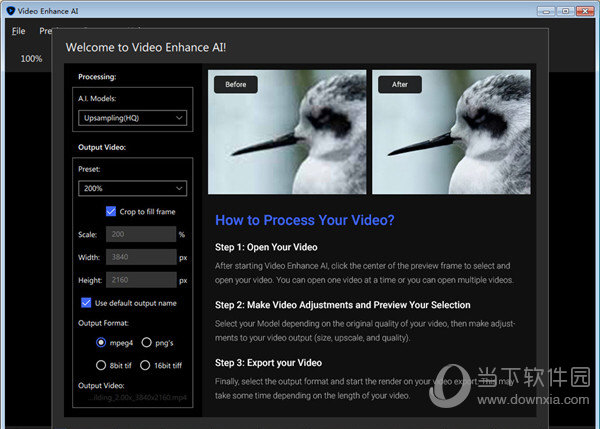This screenshot has height=429, width=600.
Task: Minimize the Video Enhance AI window
Action: click(546, 11)
